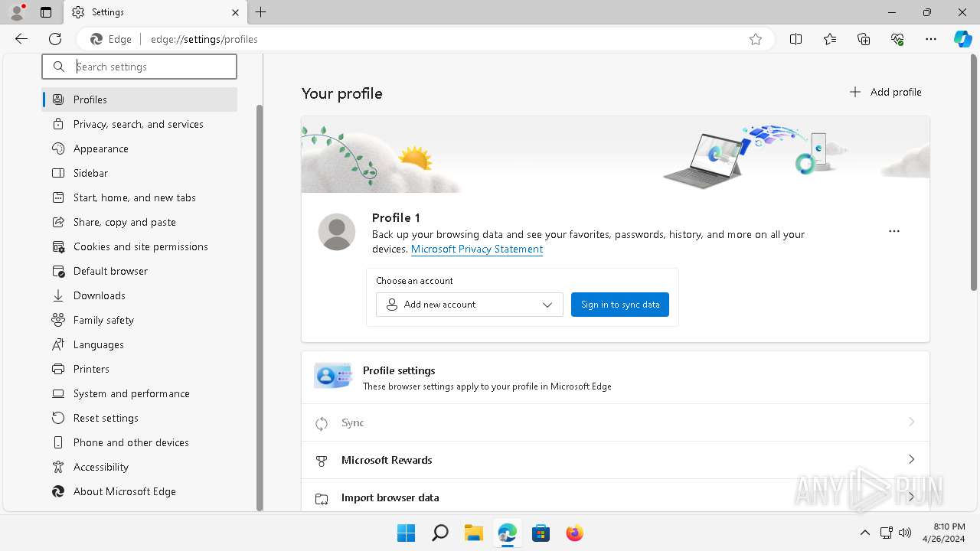Open network status tray icon

pyautogui.click(x=887, y=533)
